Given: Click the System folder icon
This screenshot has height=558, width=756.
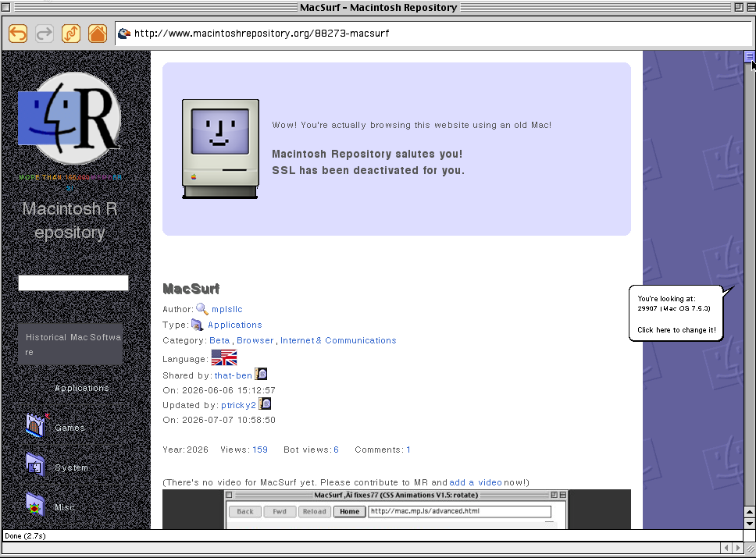Looking at the screenshot, I should [35, 465].
